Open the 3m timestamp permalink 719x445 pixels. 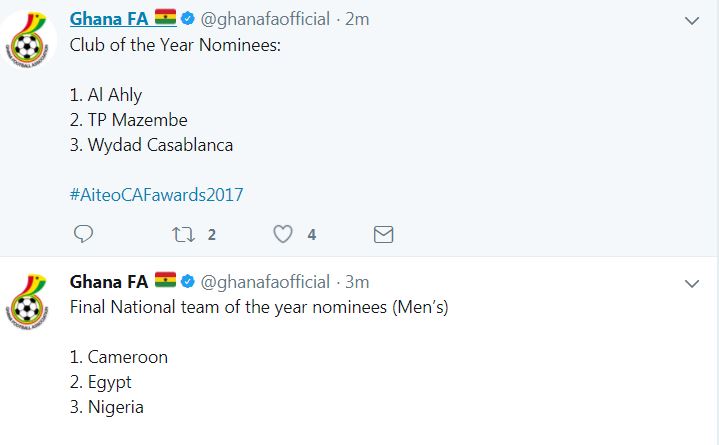[x=357, y=281]
